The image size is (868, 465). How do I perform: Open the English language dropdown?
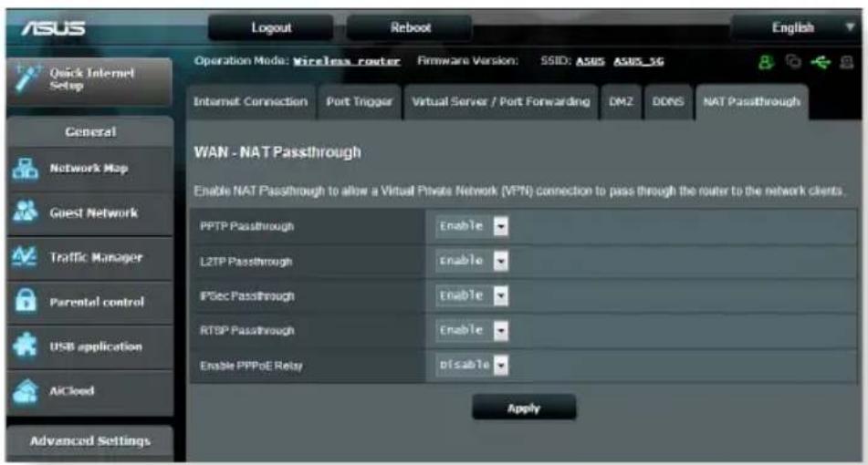[x=795, y=27]
